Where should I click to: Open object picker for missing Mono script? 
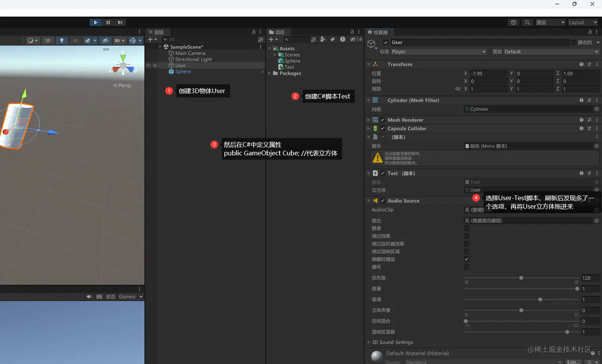point(596,146)
